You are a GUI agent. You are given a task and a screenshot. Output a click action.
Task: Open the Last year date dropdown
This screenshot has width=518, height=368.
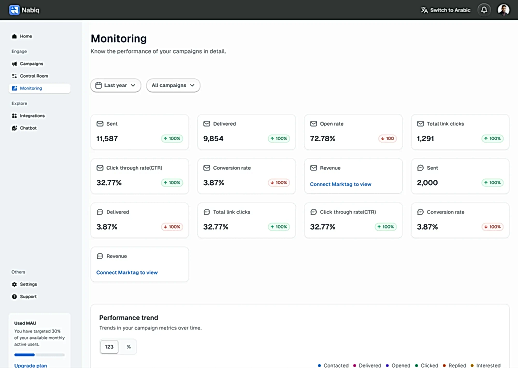pos(116,85)
